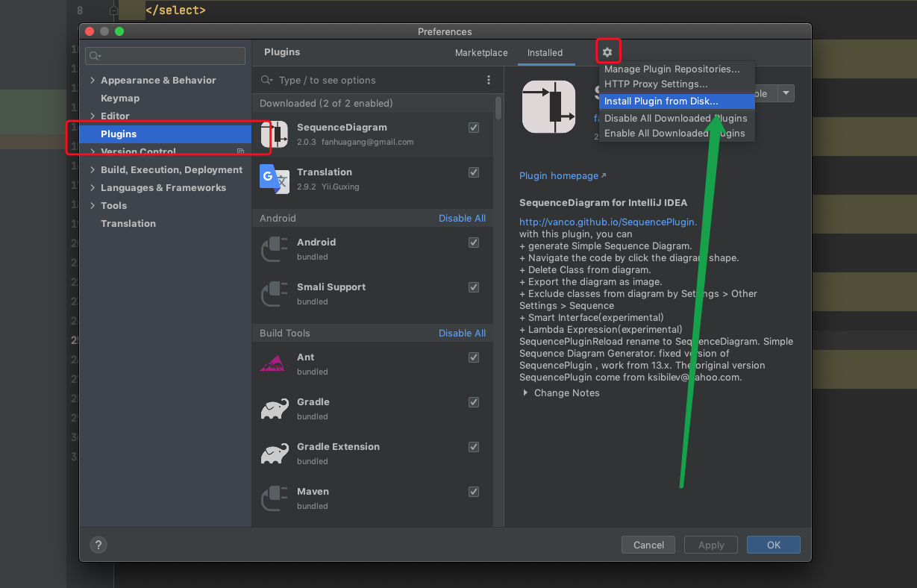The image size is (917, 588).
Task: Switch to the Marketplace tab
Action: coord(481,53)
